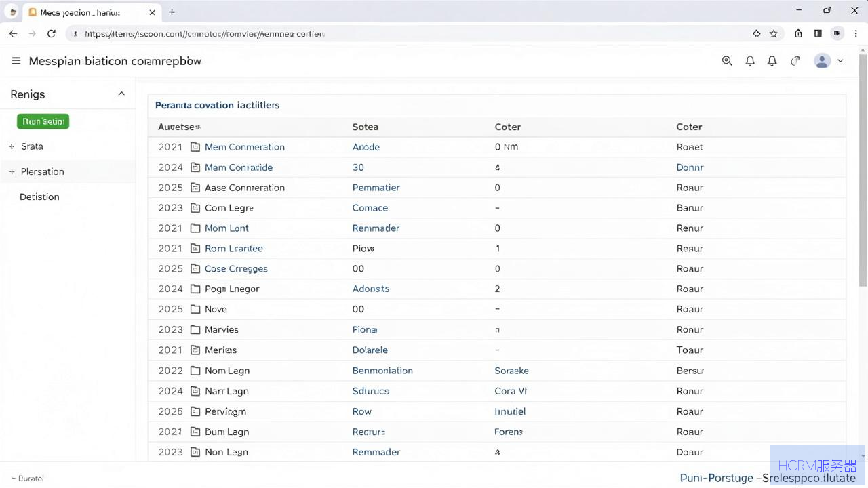Viewport: 868px width, 488px height.
Task: Go back with the browser back arrow
Action: click(14, 33)
